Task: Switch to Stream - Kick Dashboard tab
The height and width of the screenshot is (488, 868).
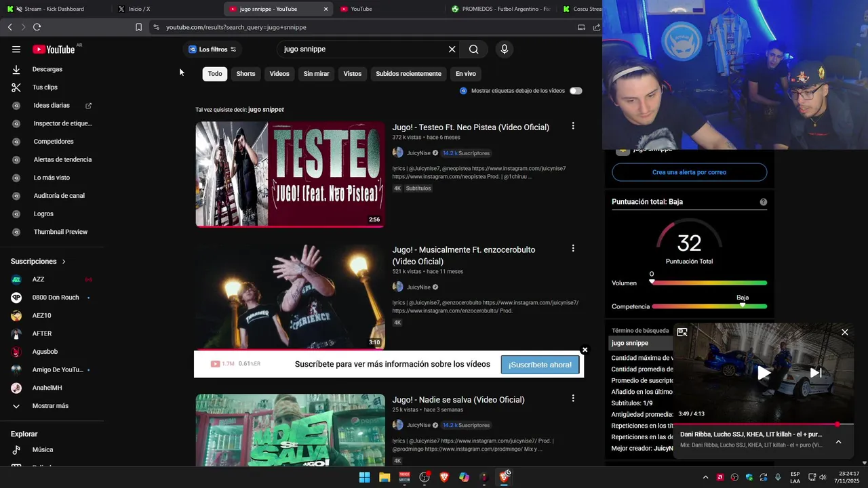Action: coord(54,9)
